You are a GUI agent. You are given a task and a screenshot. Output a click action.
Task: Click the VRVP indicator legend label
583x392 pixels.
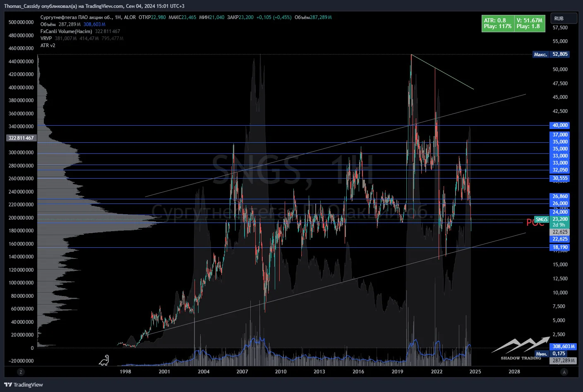click(46, 38)
